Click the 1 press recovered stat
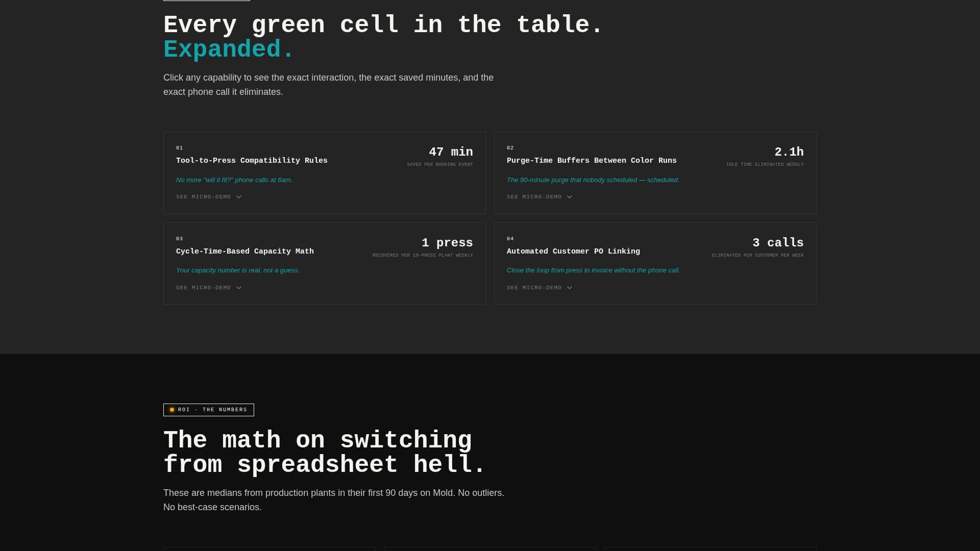The height and width of the screenshot is (551, 980). click(447, 242)
